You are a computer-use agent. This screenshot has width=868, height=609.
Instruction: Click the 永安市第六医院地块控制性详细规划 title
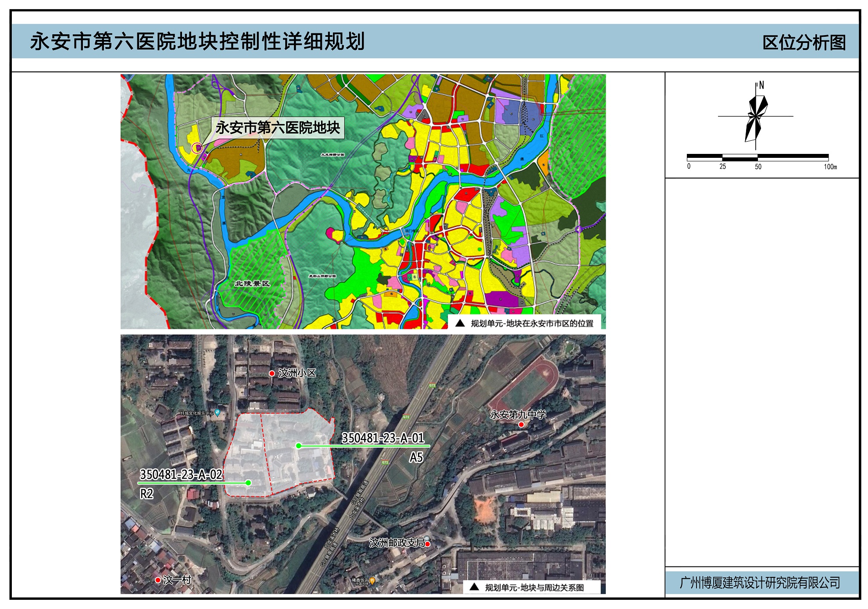point(197,42)
